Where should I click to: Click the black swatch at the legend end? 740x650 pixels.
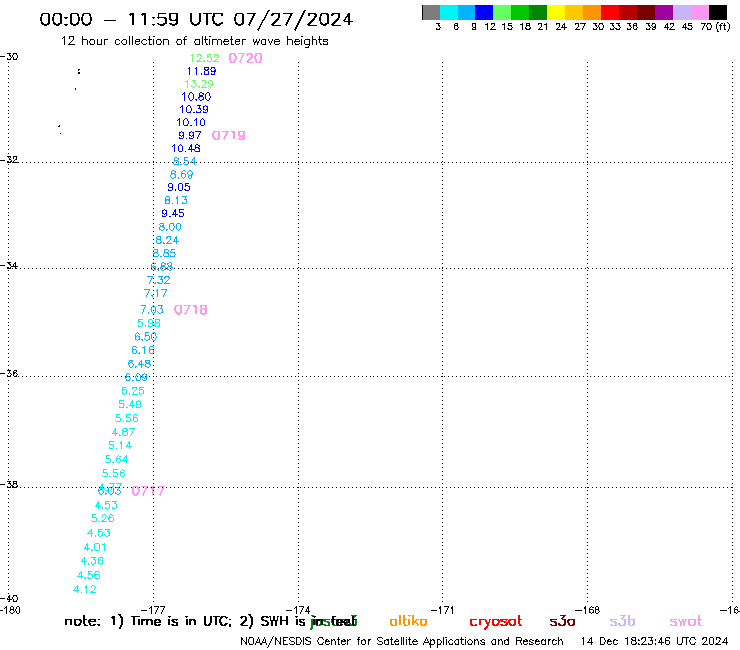click(718, 12)
